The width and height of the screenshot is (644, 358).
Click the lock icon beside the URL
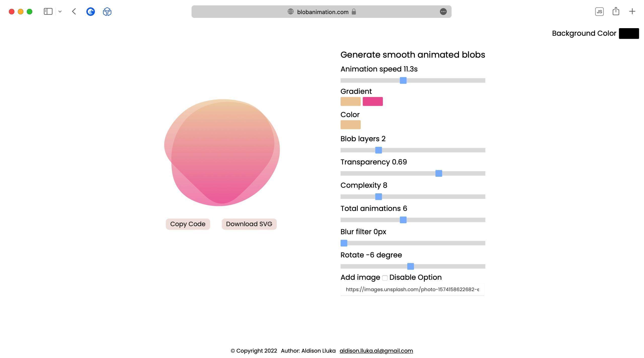354,12
